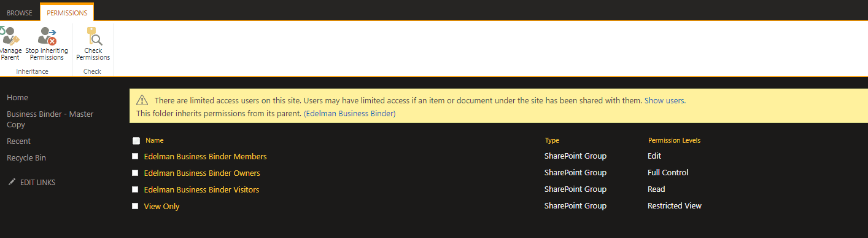Open the parent Edelman Business Binder link

coord(349,114)
